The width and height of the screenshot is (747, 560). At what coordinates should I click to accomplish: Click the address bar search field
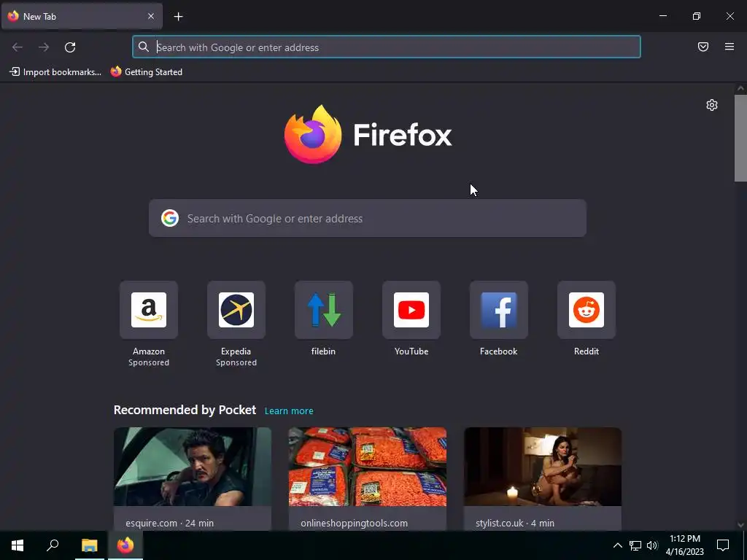pos(387,47)
